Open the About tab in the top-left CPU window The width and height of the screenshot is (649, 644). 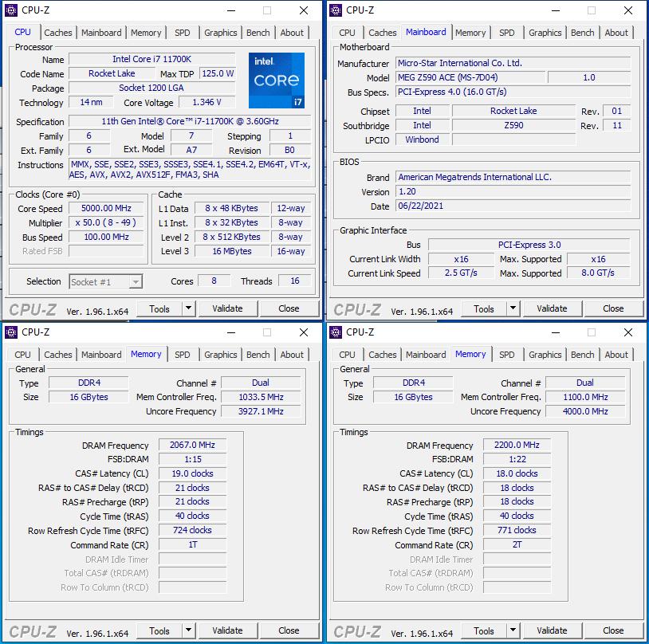pyautogui.click(x=292, y=33)
